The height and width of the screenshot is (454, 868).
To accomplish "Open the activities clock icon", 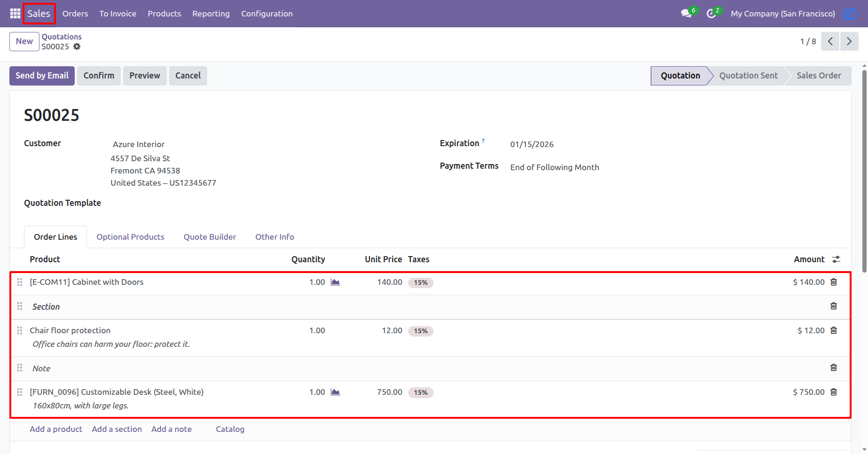I will click(x=711, y=14).
